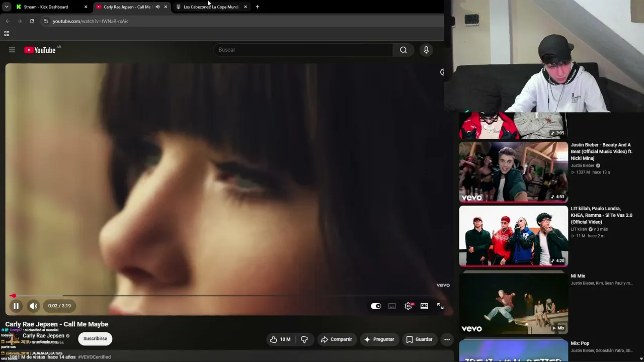This screenshot has height=362, width=644.
Task: Open the YouTube guide hamburger menu
Action: (12, 50)
